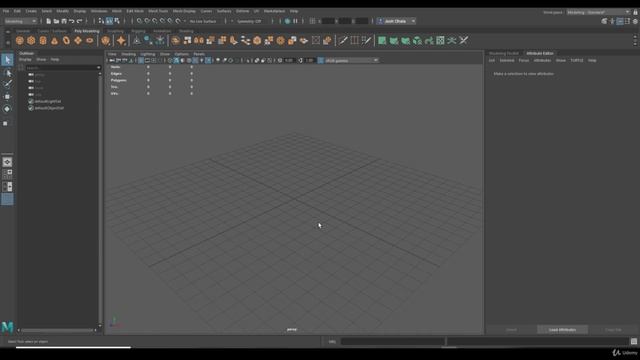Image resolution: width=640 pixels, height=360 pixels.
Task: Toggle snap to points
Action: 155,21
